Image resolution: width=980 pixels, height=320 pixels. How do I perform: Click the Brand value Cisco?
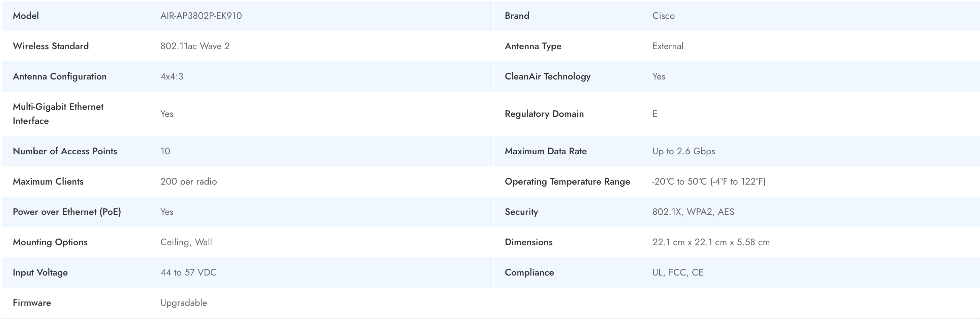pyautogui.click(x=663, y=15)
